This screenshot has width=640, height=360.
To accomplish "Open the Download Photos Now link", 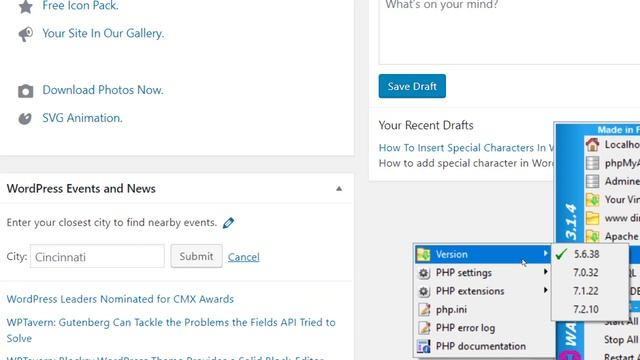I will click(103, 90).
